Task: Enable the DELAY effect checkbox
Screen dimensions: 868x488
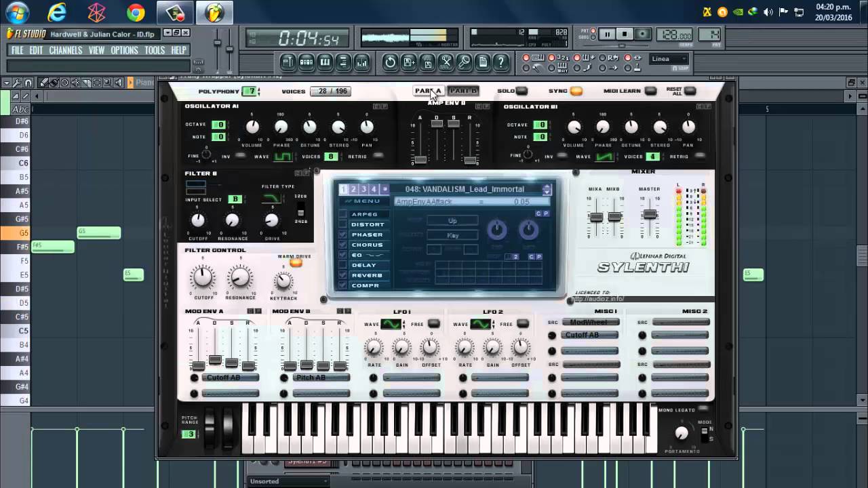Action: pyautogui.click(x=343, y=265)
